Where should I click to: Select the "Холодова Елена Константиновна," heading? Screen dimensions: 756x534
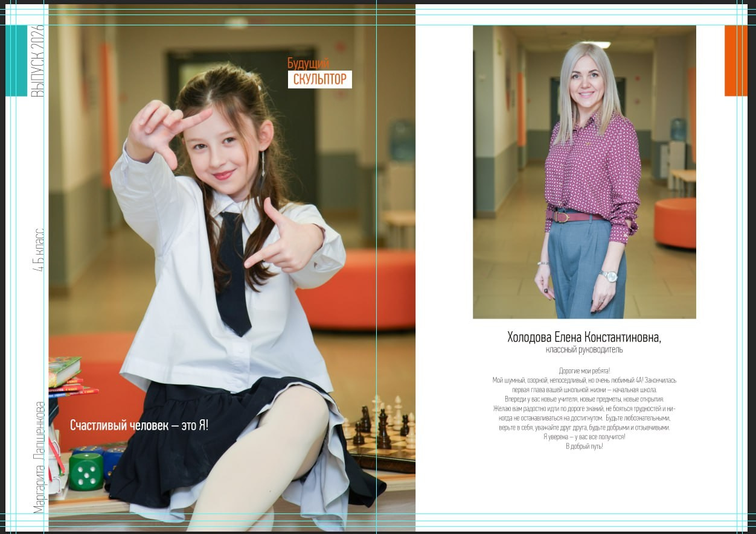[584, 337]
